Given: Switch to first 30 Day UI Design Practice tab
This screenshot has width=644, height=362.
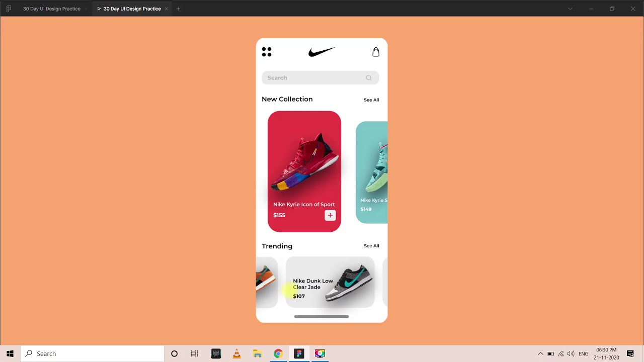Looking at the screenshot, I should [x=52, y=9].
